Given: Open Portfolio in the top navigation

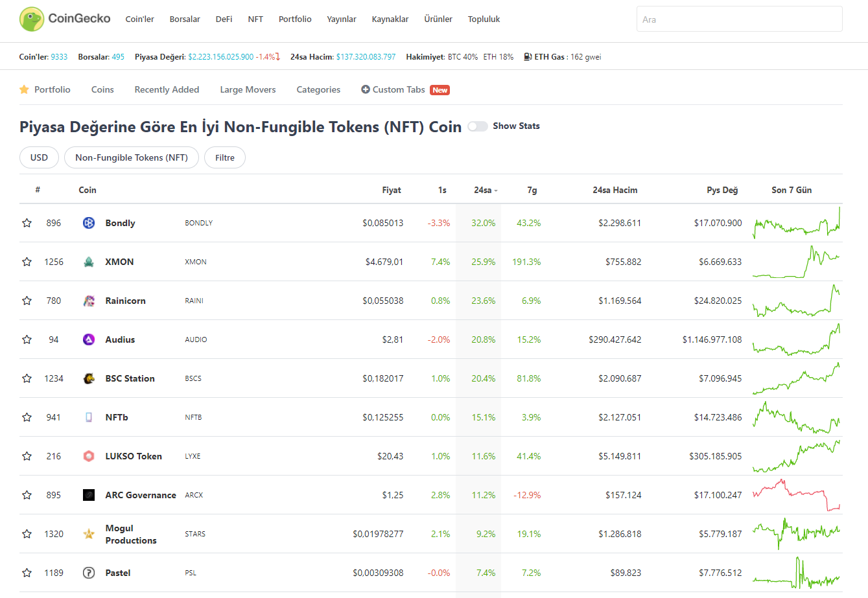Looking at the screenshot, I should tap(295, 19).
